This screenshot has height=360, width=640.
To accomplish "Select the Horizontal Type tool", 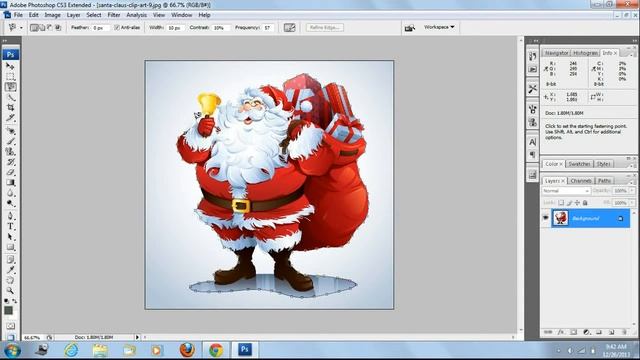I will 10,227.
